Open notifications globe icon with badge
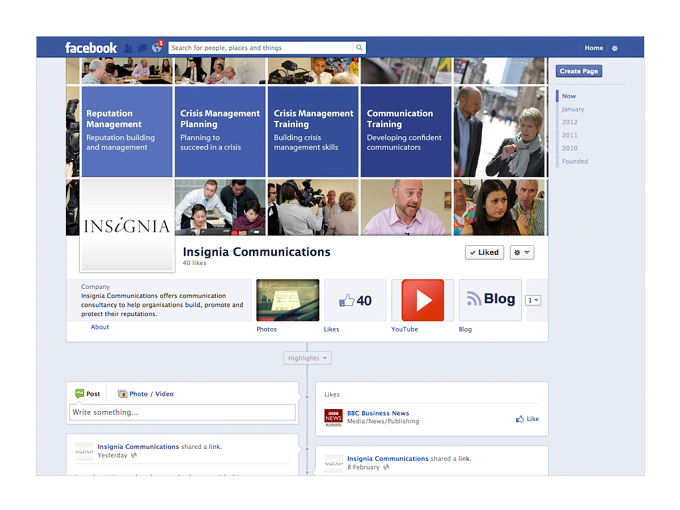The width and height of the screenshot is (680, 510). pos(157,48)
